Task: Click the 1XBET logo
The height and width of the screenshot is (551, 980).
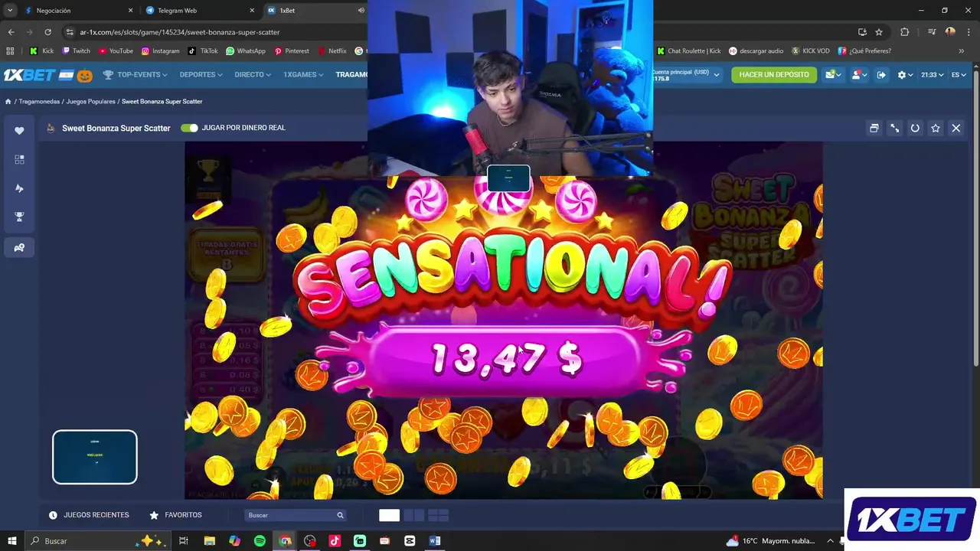Action: pos(29,75)
